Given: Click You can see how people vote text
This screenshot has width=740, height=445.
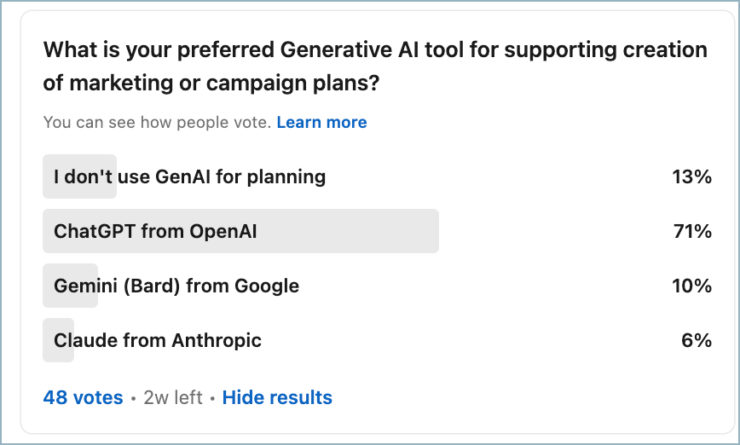Looking at the screenshot, I should pyautogui.click(x=157, y=122).
